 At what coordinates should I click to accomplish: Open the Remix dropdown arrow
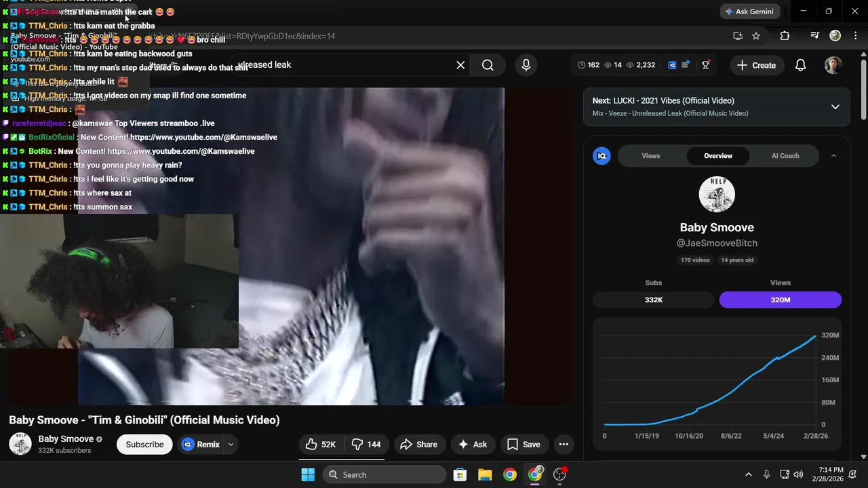coord(231,445)
